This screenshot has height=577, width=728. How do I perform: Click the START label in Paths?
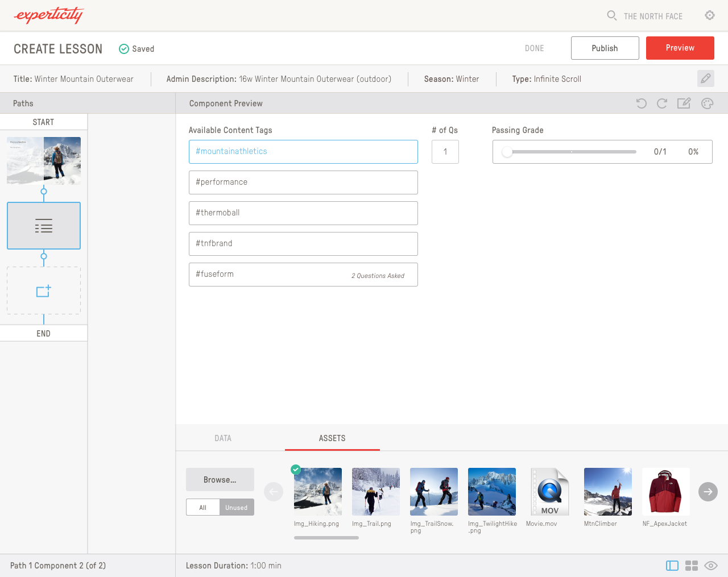(44, 122)
